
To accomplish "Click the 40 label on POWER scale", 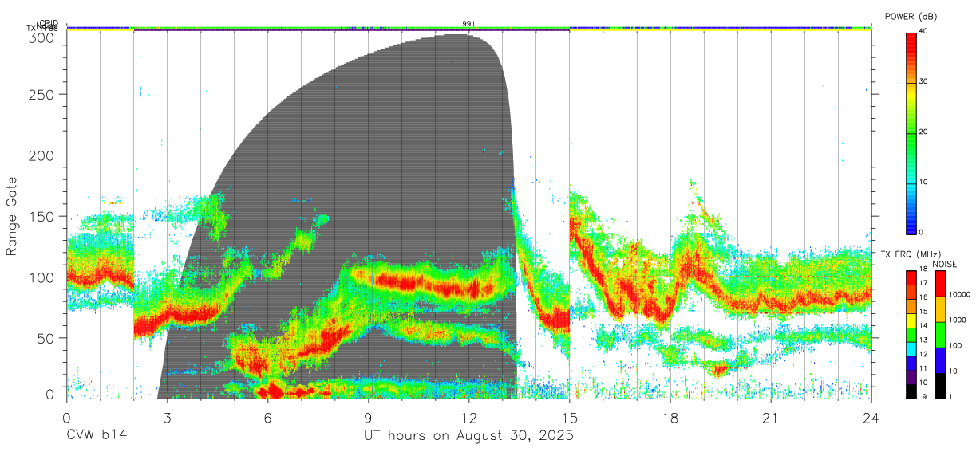I will (923, 31).
